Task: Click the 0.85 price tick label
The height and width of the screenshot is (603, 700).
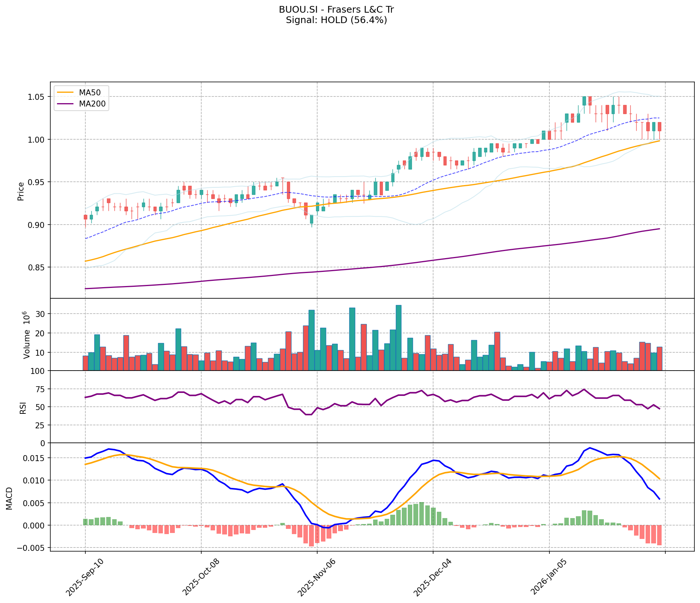Action: pyautogui.click(x=37, y=267)
